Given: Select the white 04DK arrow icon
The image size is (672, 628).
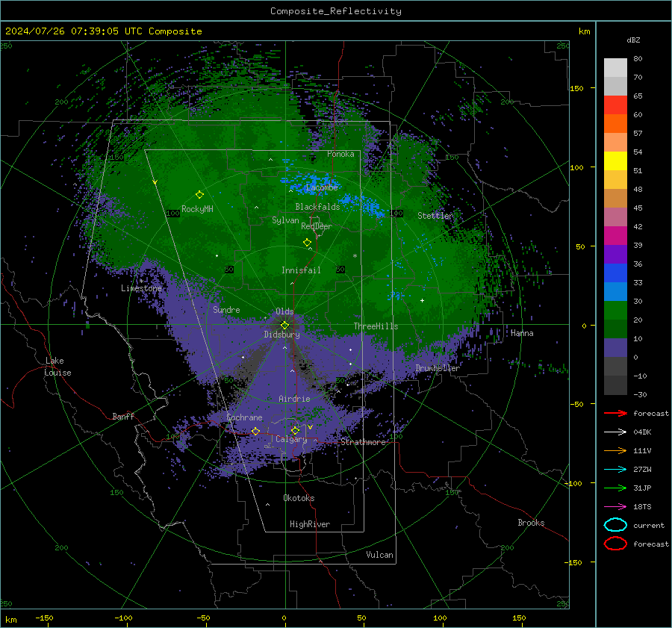Looking at the screenshot, I should click(615, 432).
